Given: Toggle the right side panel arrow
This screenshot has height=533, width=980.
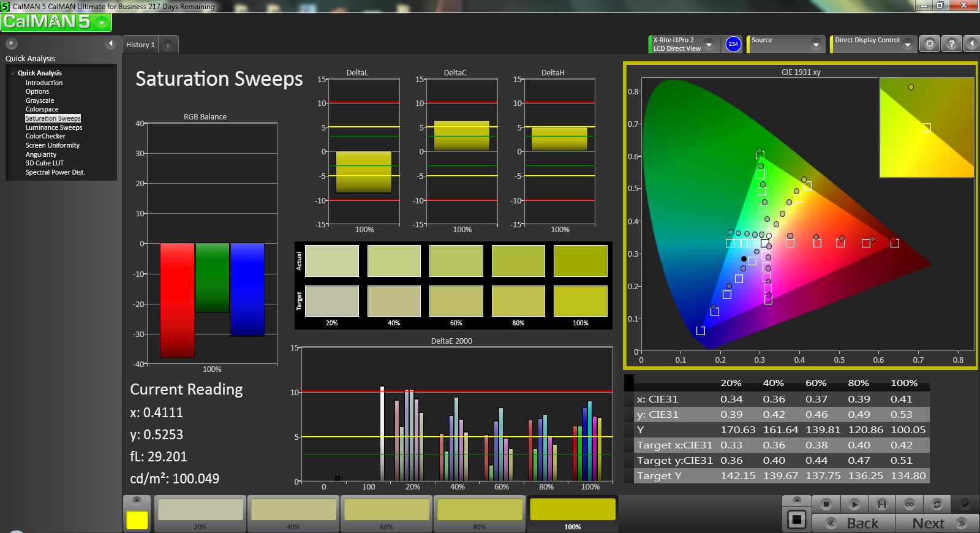Looking at the screenshot, I should [972, 44].
